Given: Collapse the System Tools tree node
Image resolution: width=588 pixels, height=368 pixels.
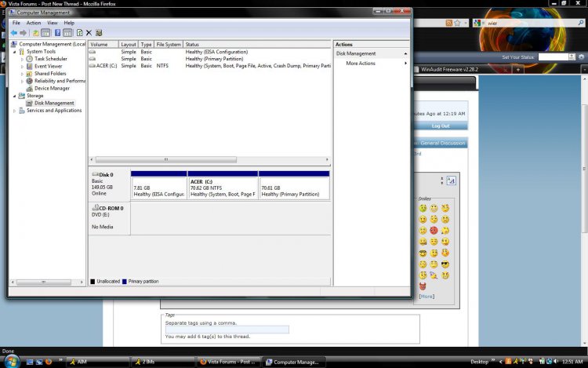Looking at the screenshot, I should 15,52.
